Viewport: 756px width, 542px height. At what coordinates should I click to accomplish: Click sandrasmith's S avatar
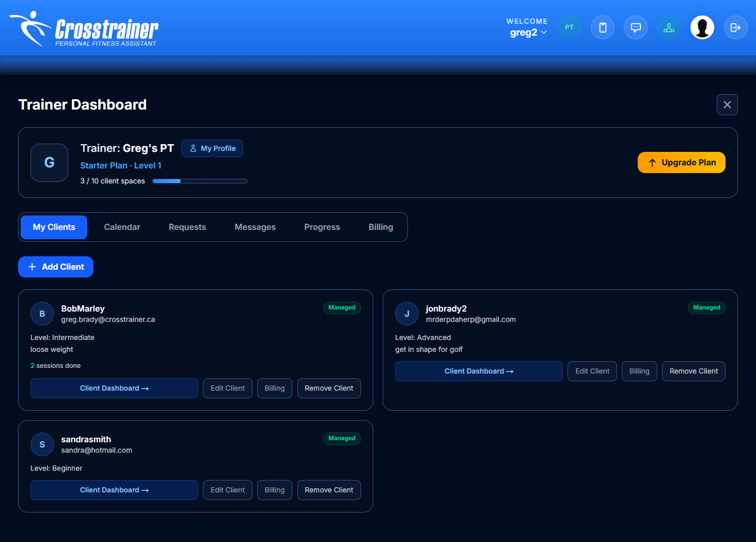[x=42, y=444]
